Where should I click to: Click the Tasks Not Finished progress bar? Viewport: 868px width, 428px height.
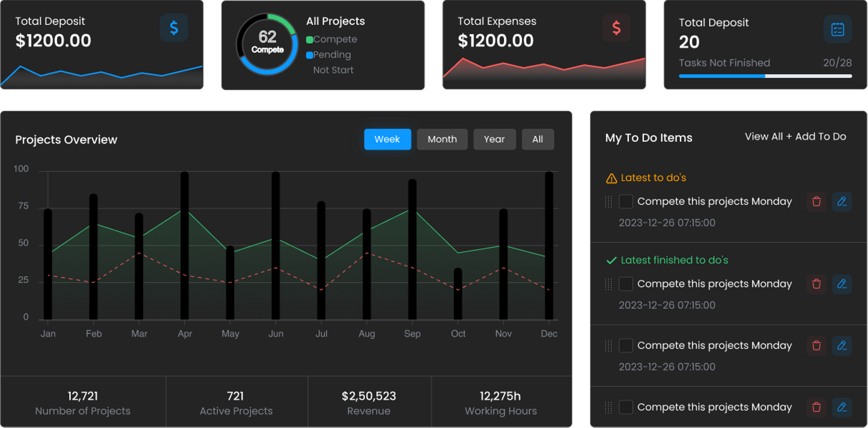(765, 76)
